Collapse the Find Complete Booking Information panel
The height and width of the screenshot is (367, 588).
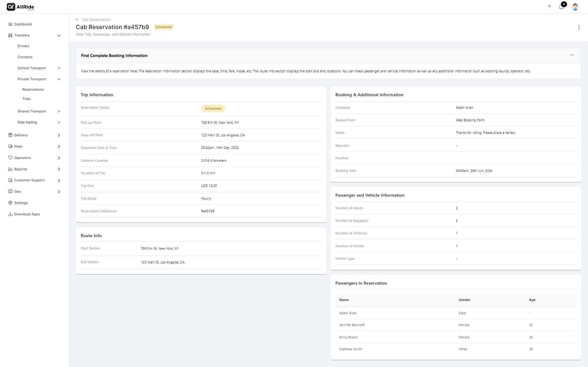tap(572, 55)
